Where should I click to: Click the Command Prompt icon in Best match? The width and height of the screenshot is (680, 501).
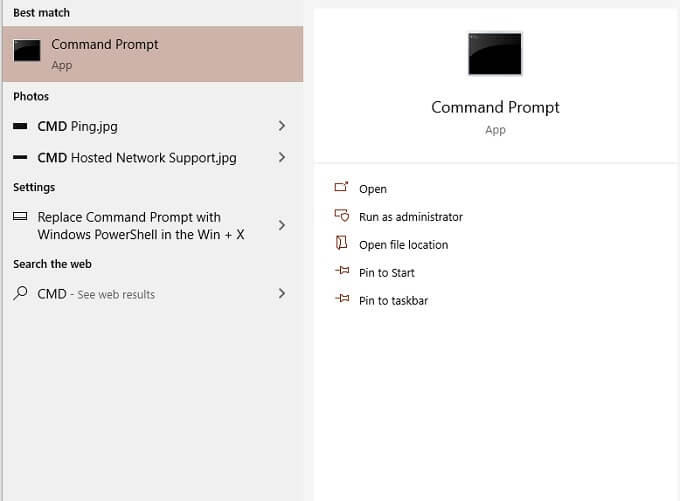(27, 52)
